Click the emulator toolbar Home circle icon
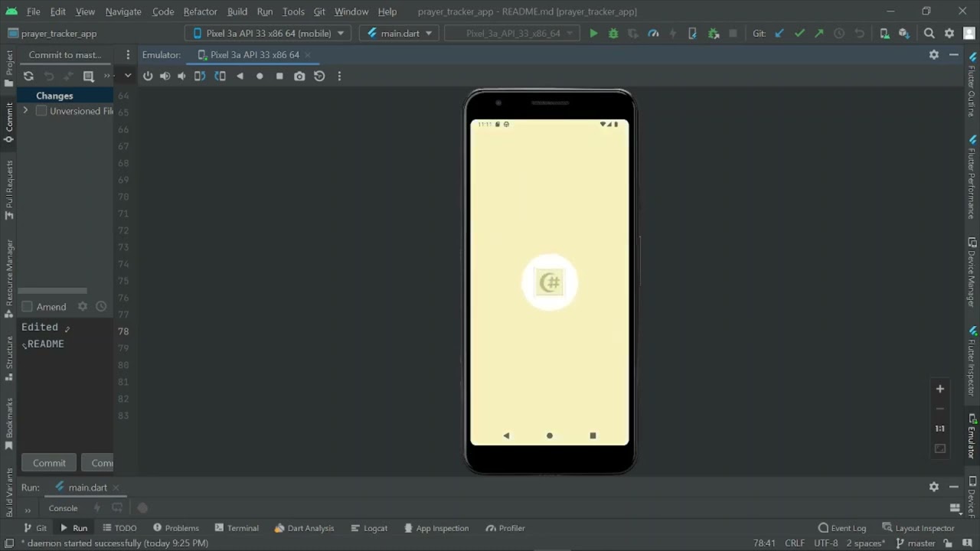Image resolution: width=980 pixels, height=551 pixels. (x=260, y=76)
